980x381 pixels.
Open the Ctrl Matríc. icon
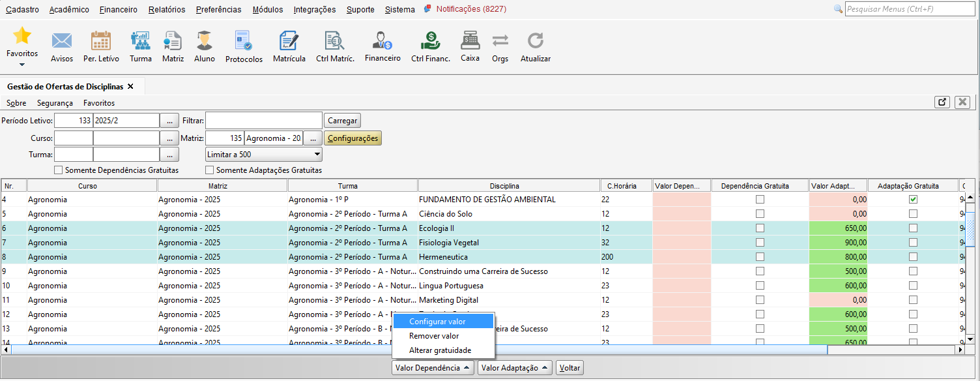(x=335, y=41)
